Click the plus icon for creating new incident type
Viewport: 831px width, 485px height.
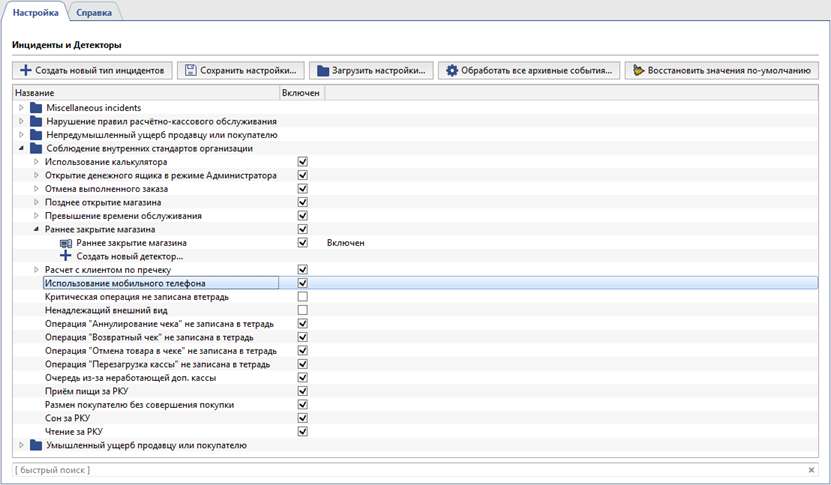point(26,71)
